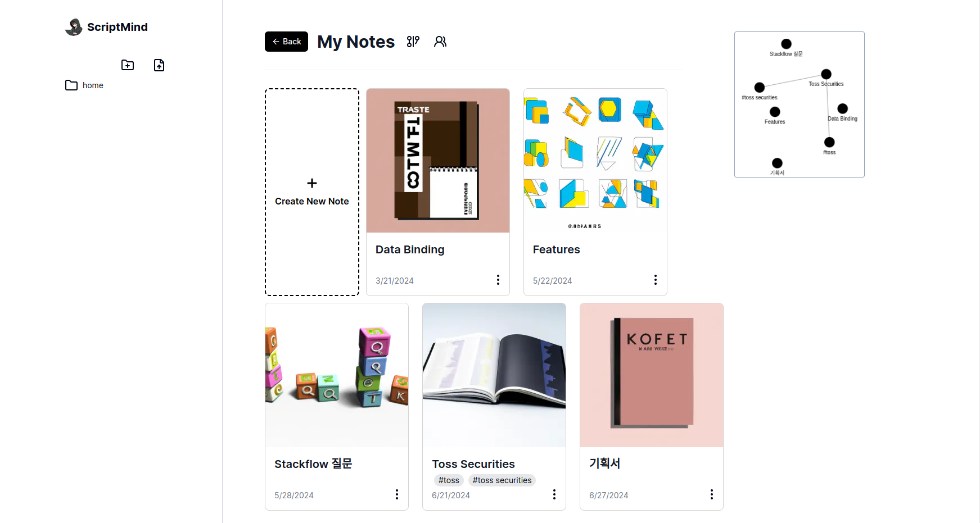Viewport: 980px width, 523px height.
Task: Toggle the #toss tag on Toss Securities
Action: [x=448, y=480]
